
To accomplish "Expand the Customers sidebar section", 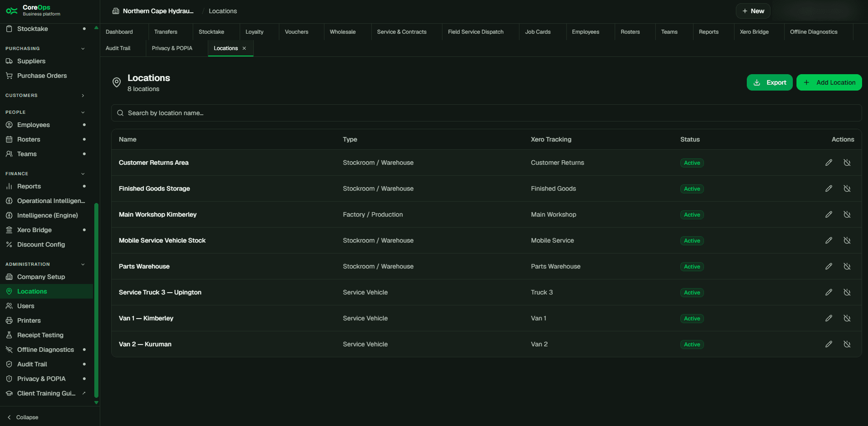I will click(x=83, y=96).
